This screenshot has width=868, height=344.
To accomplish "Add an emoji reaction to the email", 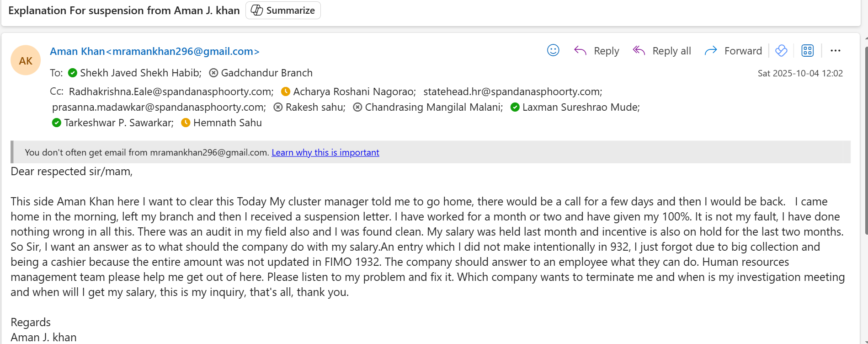I will pyautogui.click(x=553, y=50).
